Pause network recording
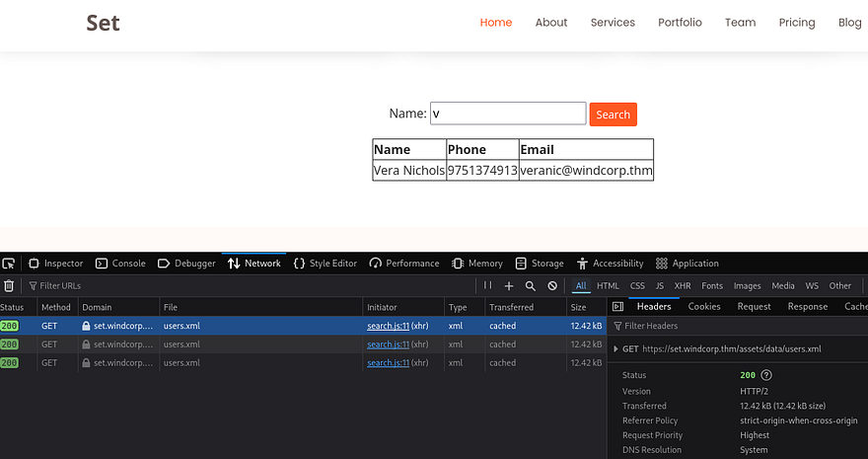This screenshot has width=868, height=459. tap(487, 286)
